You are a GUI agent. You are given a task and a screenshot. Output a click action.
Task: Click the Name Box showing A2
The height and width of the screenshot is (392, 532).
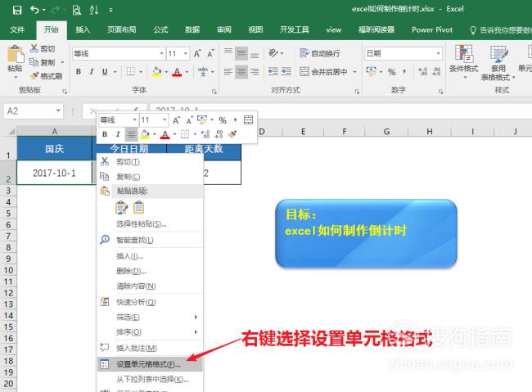pyautogui.click(x=29, y=111)
